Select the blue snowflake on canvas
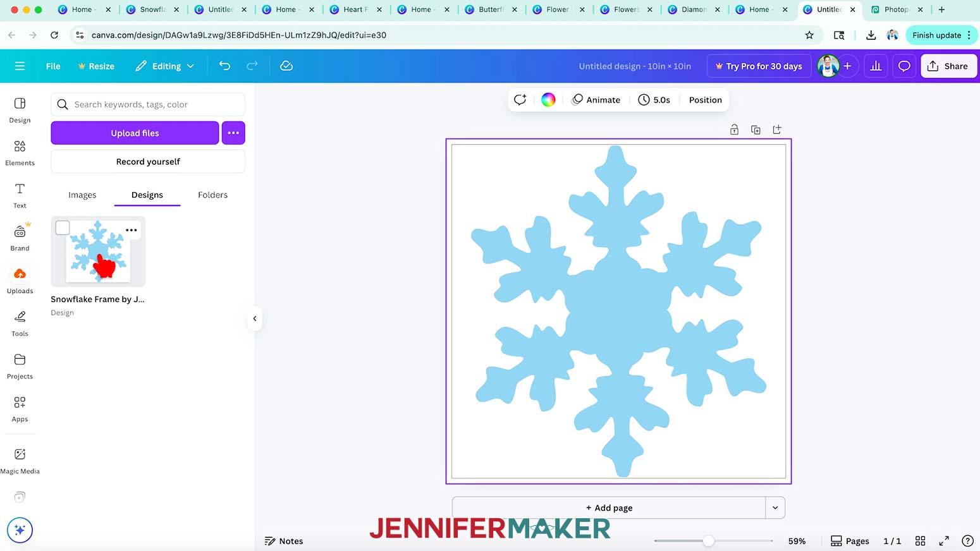980x551 pixels. pos(618,311)
